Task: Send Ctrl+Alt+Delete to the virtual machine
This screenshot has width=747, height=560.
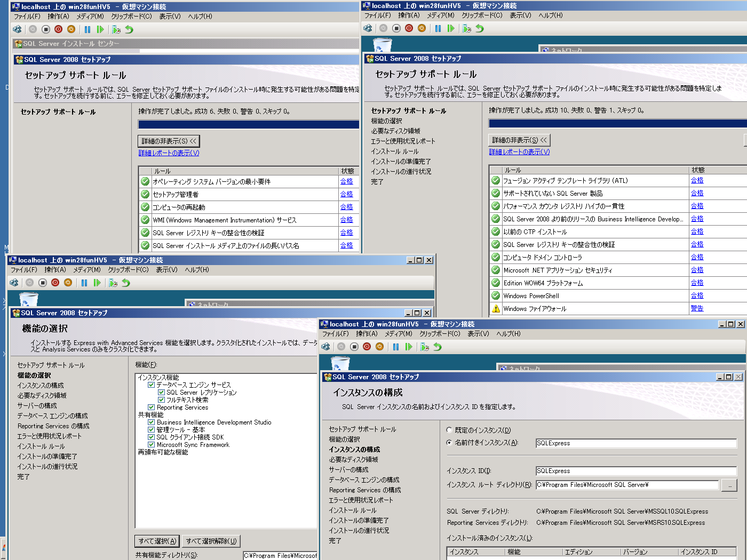Action: pos(17,29)
